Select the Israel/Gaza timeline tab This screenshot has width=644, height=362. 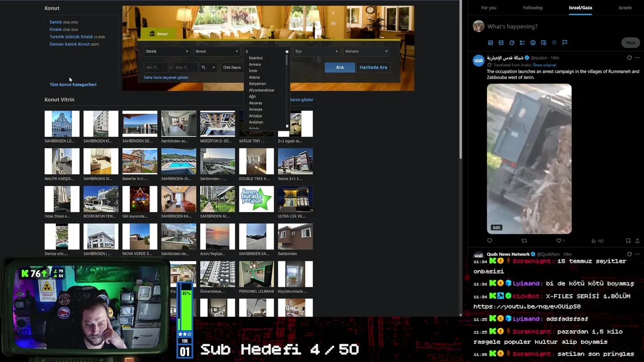click(580, 8)
